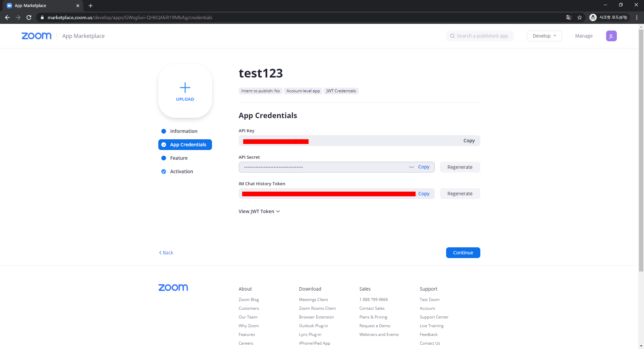Open the Develop dropdown
Screen dimensions: 644x349
(x=544, y=36)
